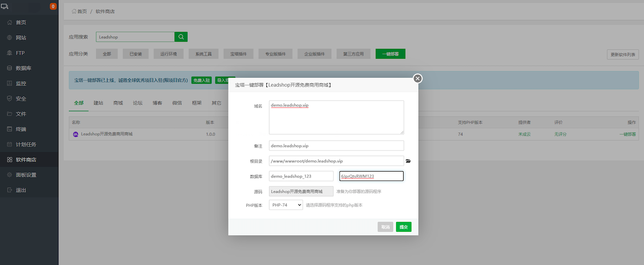The height and width of the screenshot is (265, 644).
Task: Click 软件商店 breadcrumb text
Action: click(105, 11)
